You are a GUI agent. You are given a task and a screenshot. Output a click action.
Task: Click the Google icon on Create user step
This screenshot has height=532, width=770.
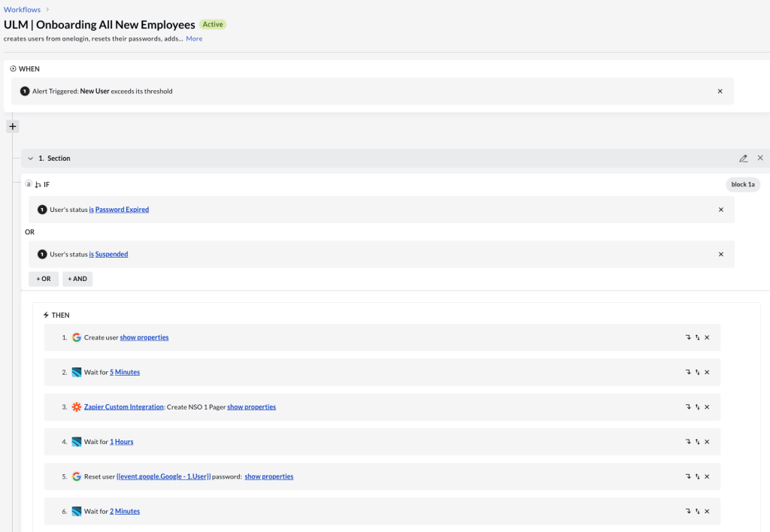[76, 337]
